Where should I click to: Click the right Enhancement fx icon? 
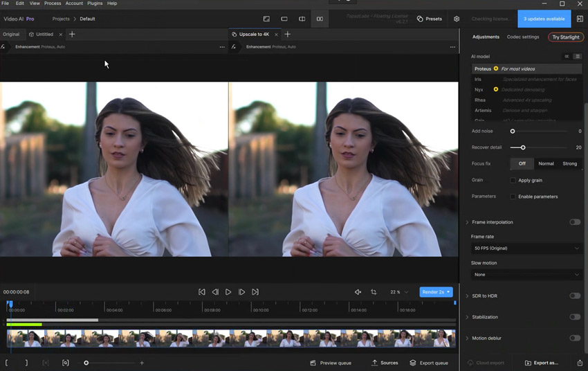[x=234, y=47]
